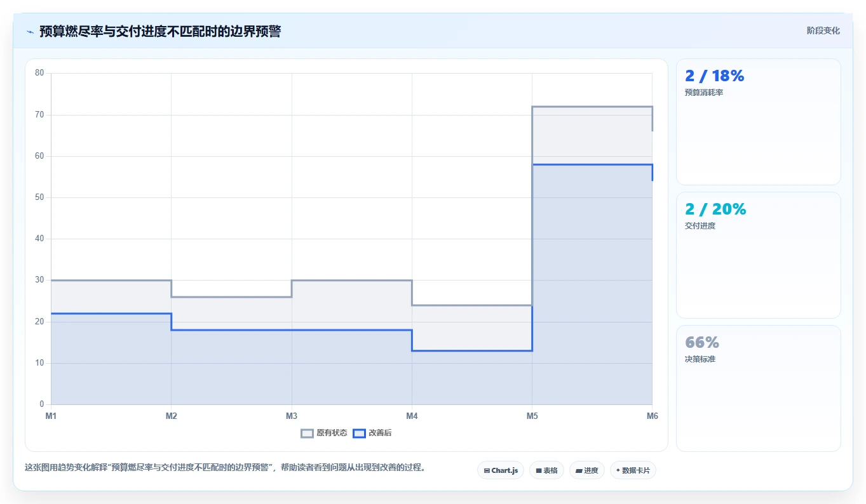Click the icon in the 进度 chip
This screenshot has width=866, height=504.
coord(579,470)
